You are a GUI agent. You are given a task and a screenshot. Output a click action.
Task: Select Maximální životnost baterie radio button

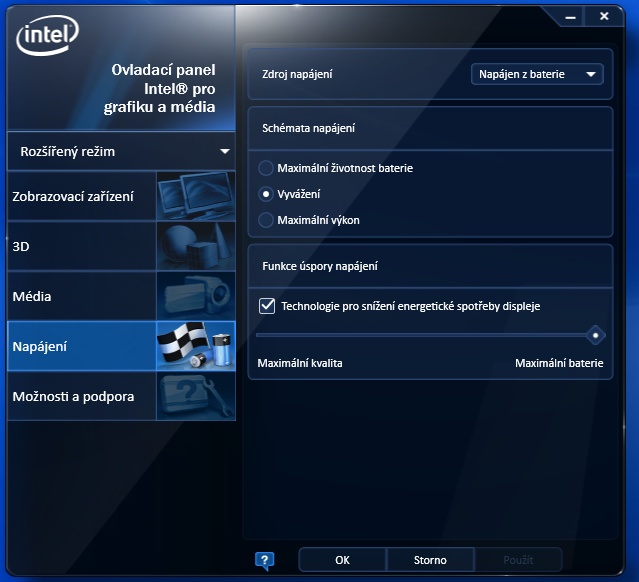266,168
